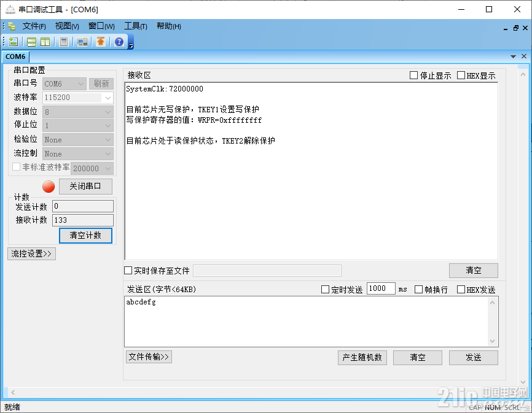
Task: Click the 就绪 status bar text
Action: point(12,407)
